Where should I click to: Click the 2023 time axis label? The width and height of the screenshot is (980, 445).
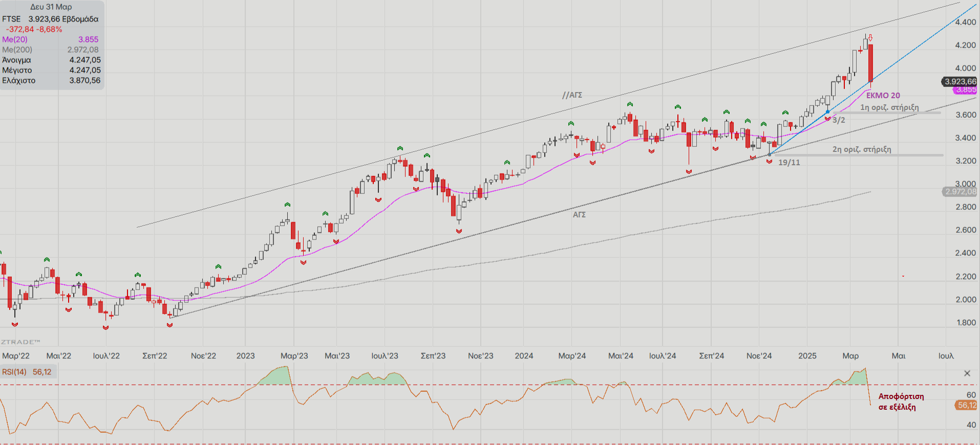coord(245,356)
